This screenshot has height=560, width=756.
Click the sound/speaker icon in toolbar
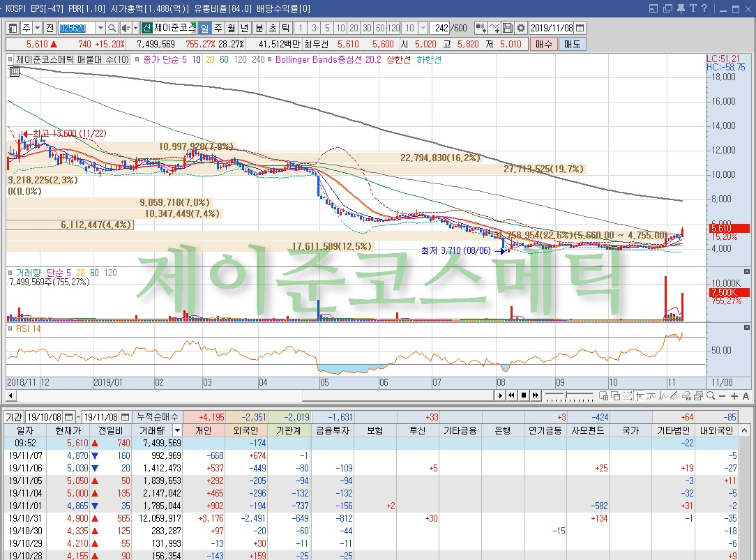126,28
